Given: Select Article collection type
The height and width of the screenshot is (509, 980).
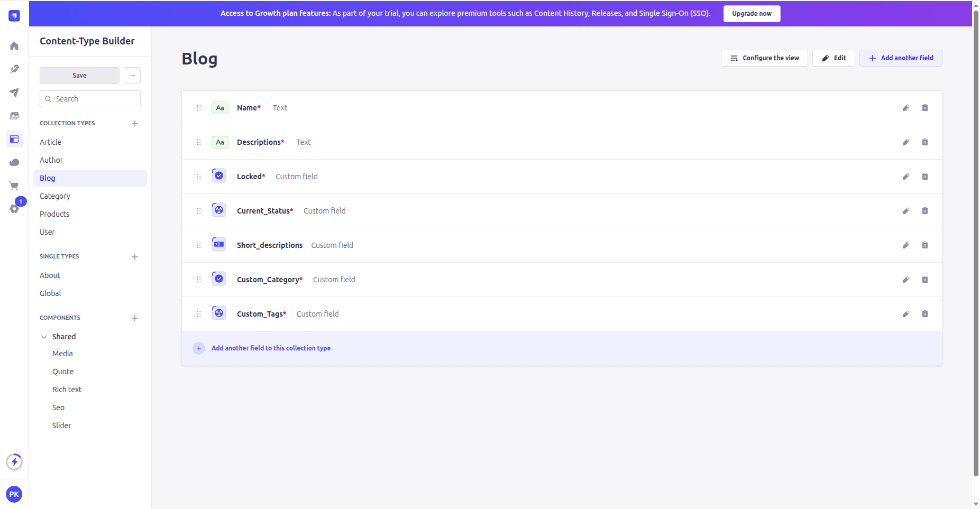Looking at the screenshot, I should click(x=51, y=142).
